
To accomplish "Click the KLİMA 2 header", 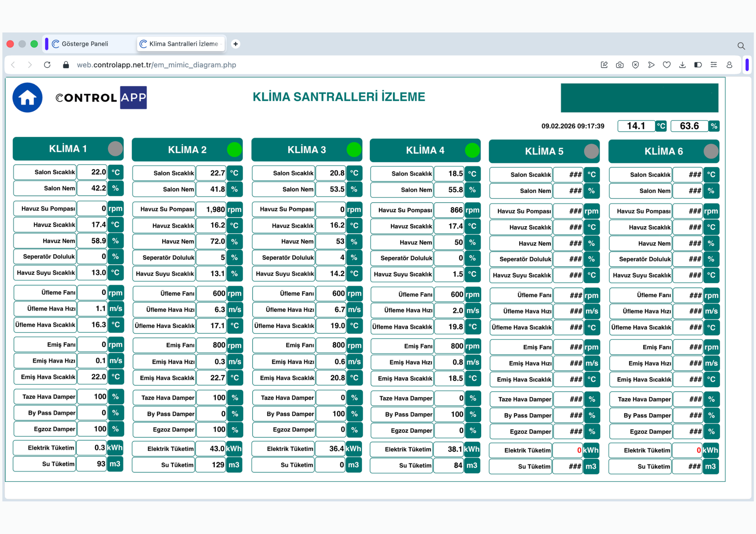I will click(x=187, y=150).
